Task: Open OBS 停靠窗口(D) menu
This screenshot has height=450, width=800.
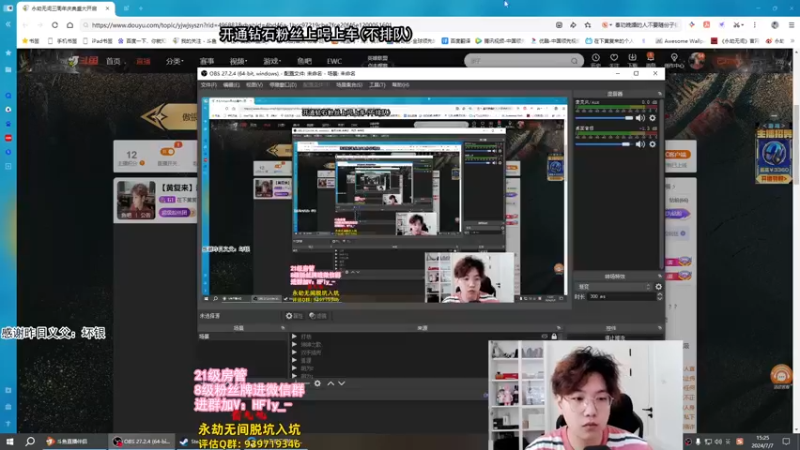Action: [x=283, y=85]
